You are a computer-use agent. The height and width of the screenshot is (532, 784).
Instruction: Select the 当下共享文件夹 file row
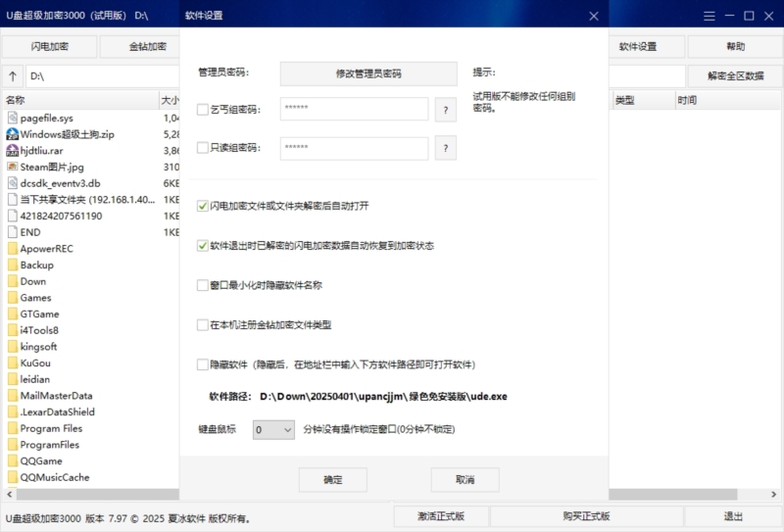point(91,200)
